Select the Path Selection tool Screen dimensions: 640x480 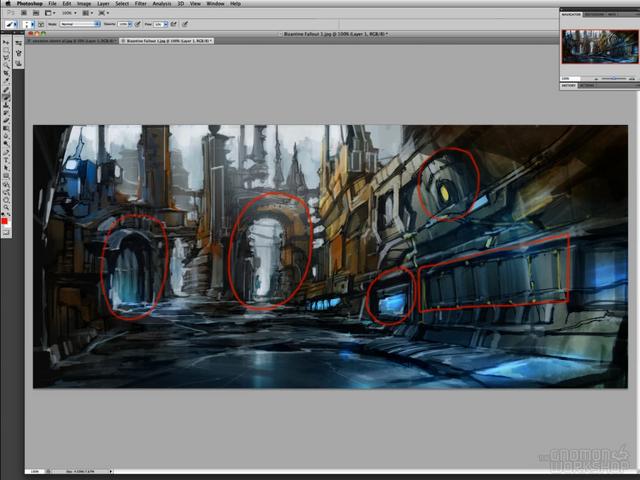coord(6,167)
